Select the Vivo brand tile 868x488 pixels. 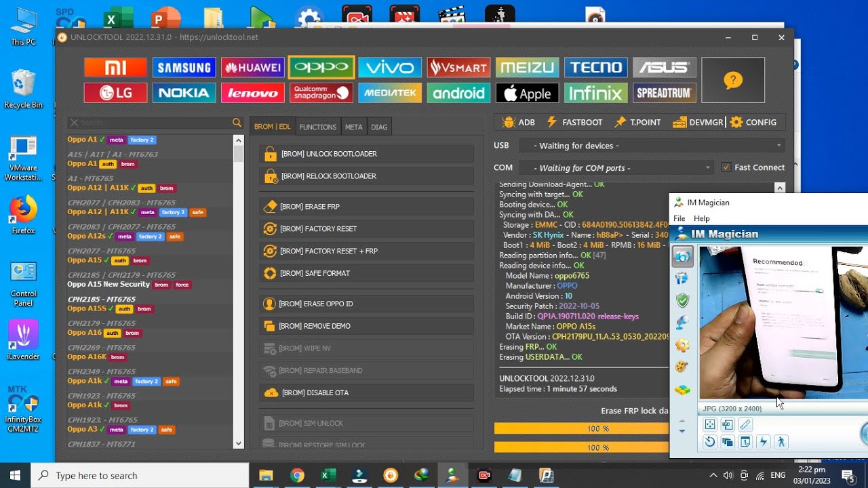coord(390,67)
